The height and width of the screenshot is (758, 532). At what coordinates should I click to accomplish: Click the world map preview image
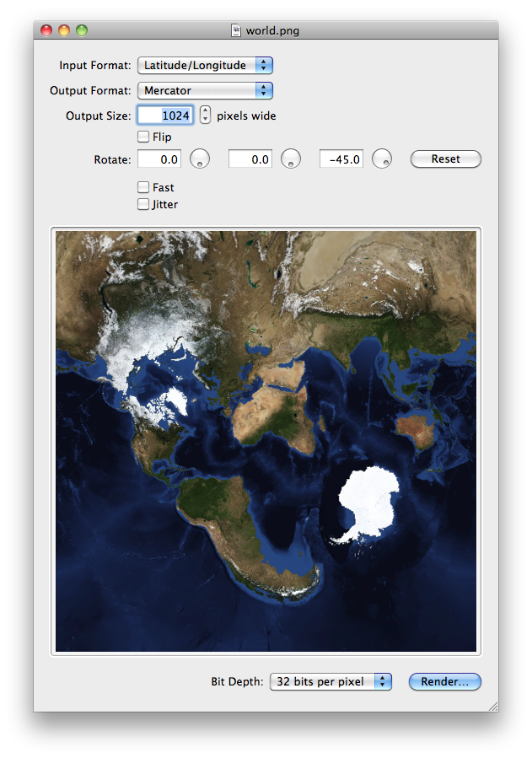266,441
